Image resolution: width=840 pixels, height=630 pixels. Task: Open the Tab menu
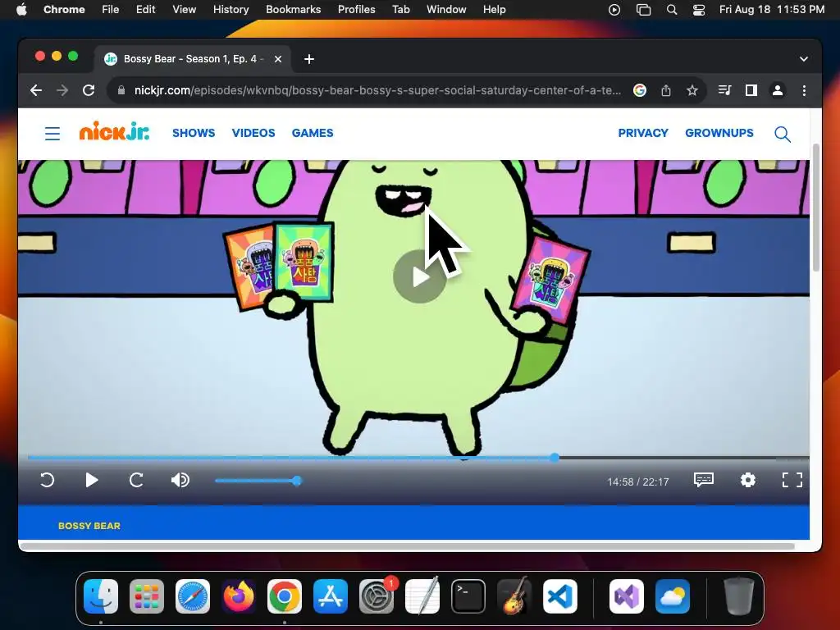point(400,10)
